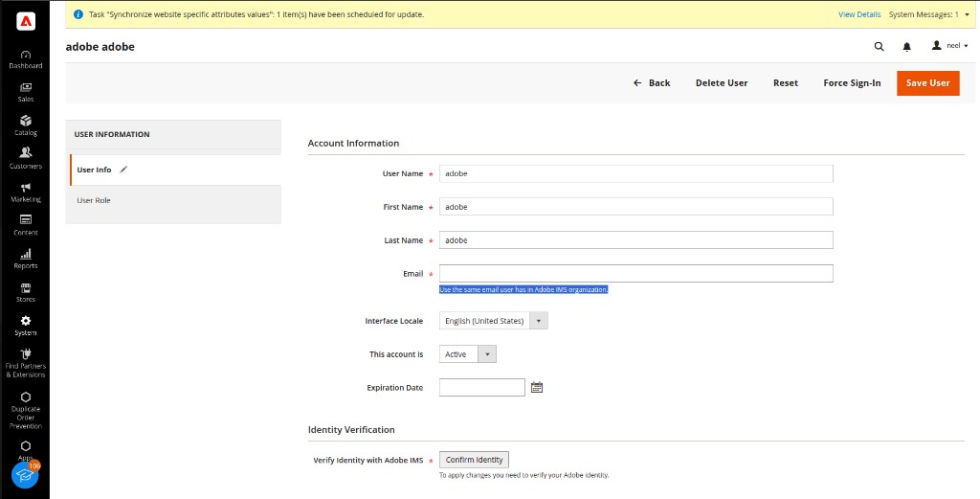Image resolution: width=980 pixels, height=499 pixels.
Task: Switch to the User Role tab
Action: point(174,201)
